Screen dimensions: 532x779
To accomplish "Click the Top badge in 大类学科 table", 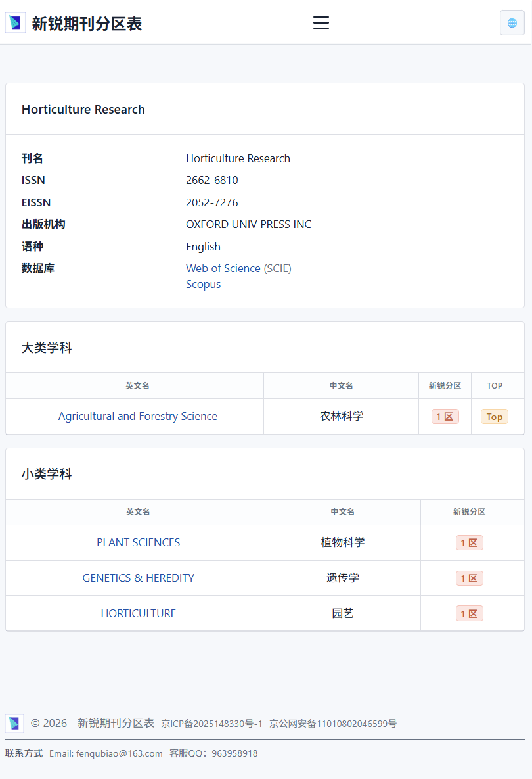I will tap(494, 417).
